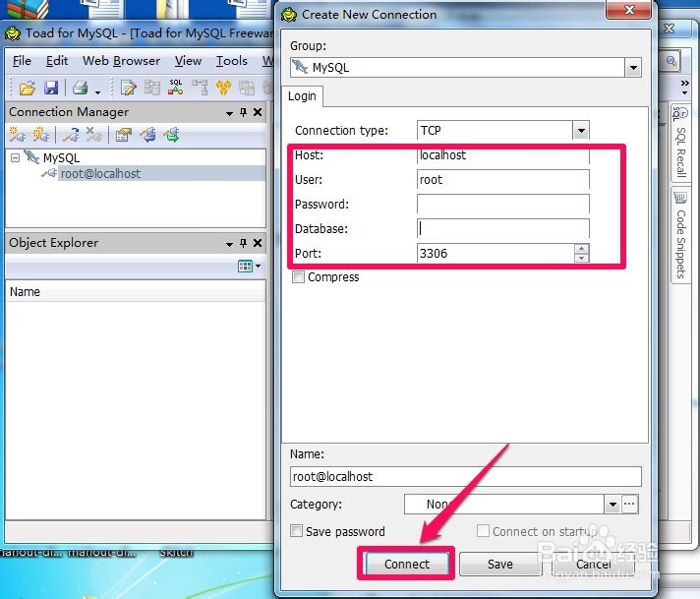Collapse the MySQL tree node
700x599 pixels.
15,157
